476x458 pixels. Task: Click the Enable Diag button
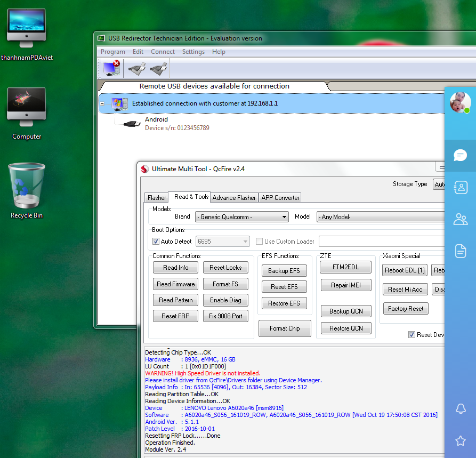[225, 300]
